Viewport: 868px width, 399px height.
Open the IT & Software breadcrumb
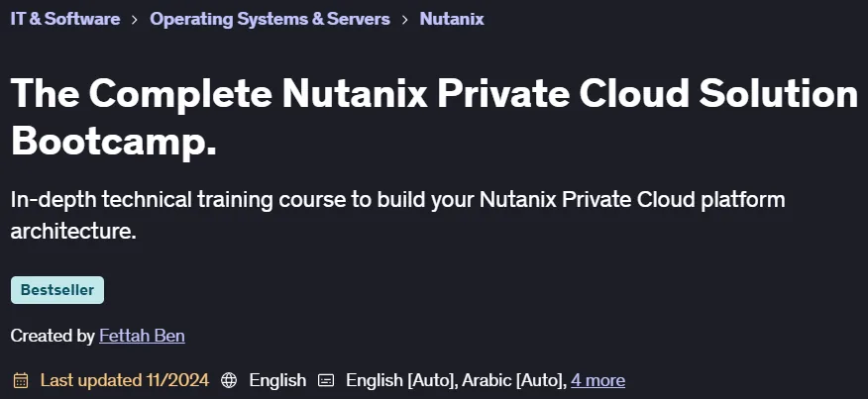[x=65, y=19]
